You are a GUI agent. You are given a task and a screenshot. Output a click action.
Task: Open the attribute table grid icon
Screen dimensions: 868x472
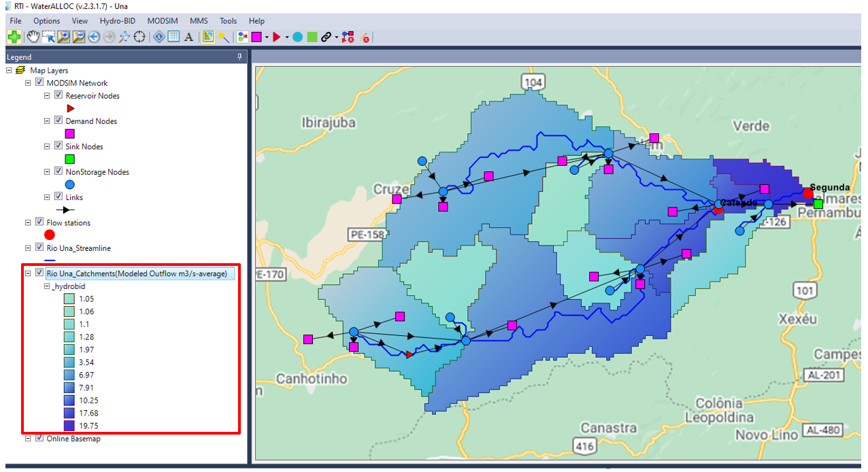[x=173, y=37]
